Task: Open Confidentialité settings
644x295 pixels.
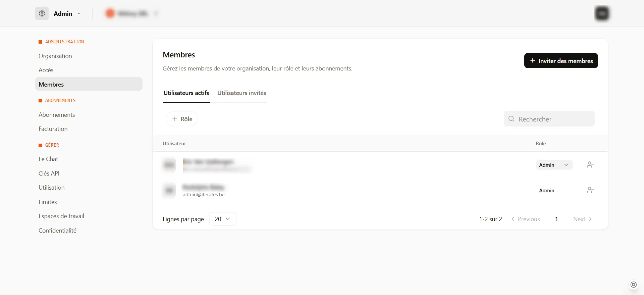Action: (57, 231)
